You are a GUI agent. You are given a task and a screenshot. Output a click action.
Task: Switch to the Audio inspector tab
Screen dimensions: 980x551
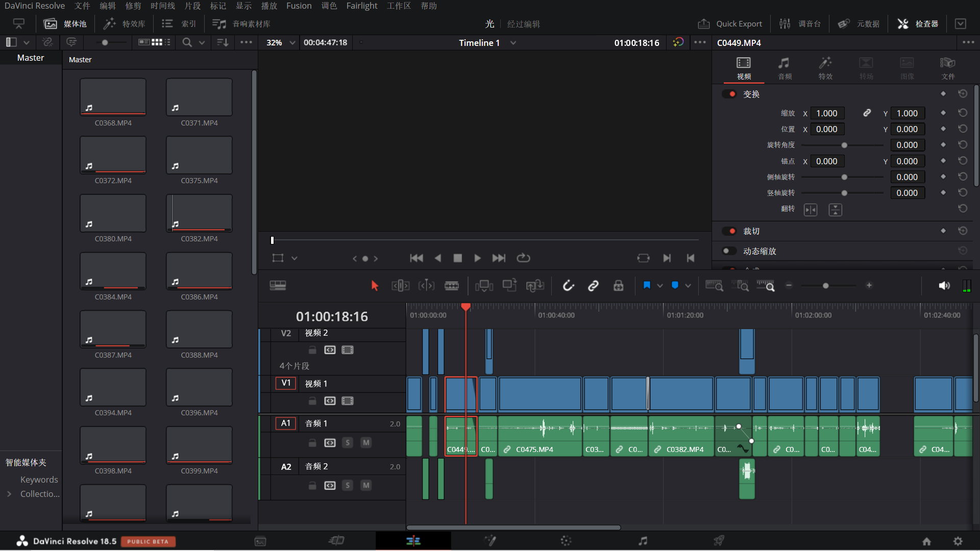tap(785, 68)
